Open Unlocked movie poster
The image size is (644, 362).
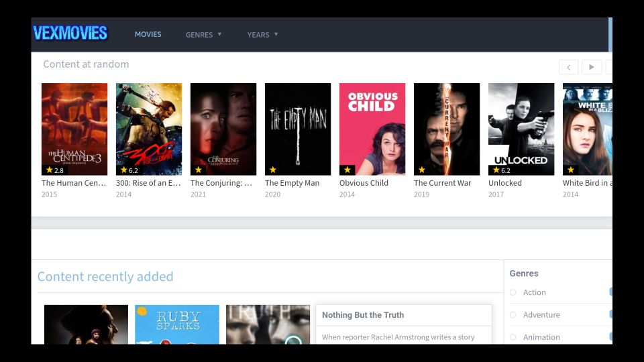pyautogui.click(x=521, y=129)
